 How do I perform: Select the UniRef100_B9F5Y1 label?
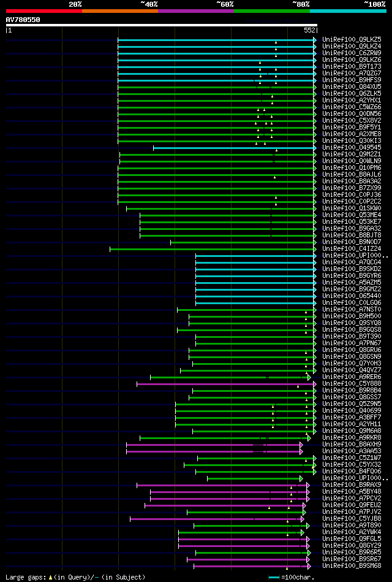(x=352, y=128)
